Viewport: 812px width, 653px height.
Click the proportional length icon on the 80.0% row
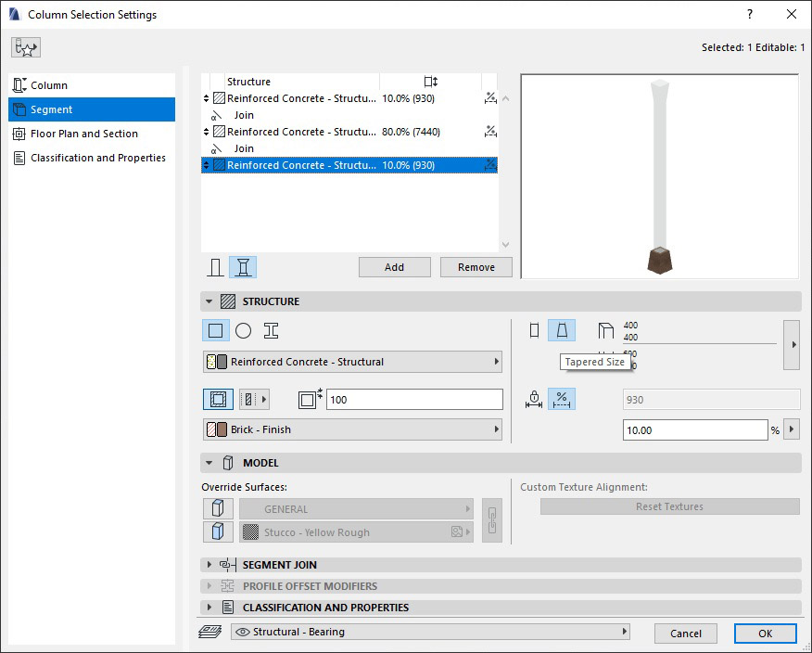coord(490,132)
